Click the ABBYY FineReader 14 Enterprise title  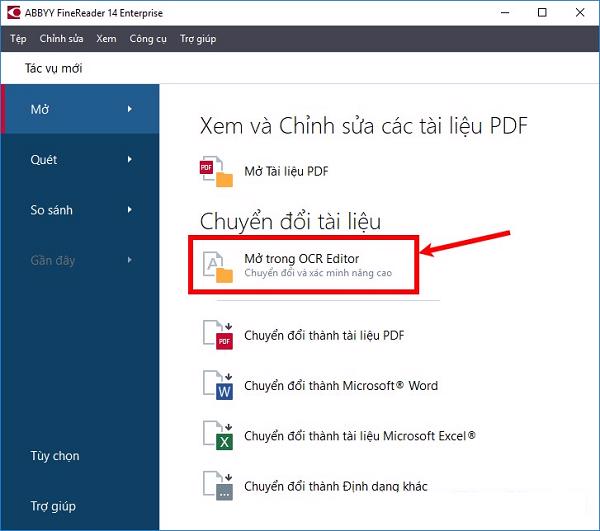point(94,13)
